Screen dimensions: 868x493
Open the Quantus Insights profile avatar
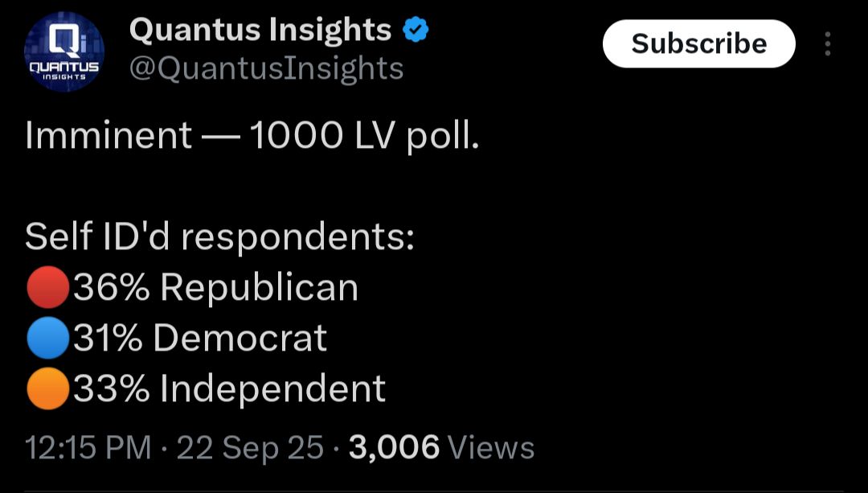(64, 51)
